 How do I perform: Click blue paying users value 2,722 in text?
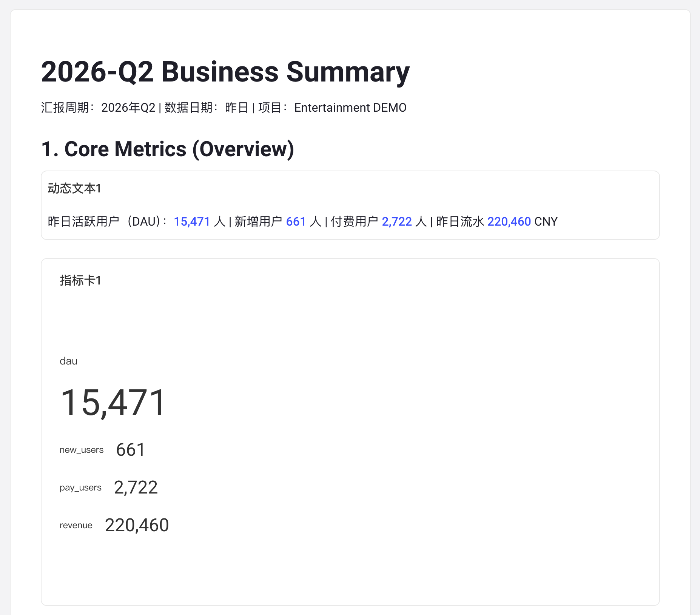(x=397, y=221)
